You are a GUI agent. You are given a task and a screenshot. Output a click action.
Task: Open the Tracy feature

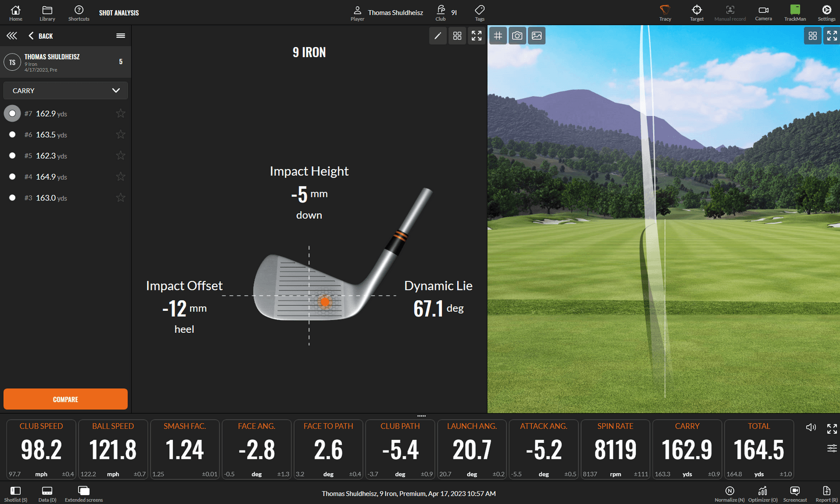(x=665, y=13)
